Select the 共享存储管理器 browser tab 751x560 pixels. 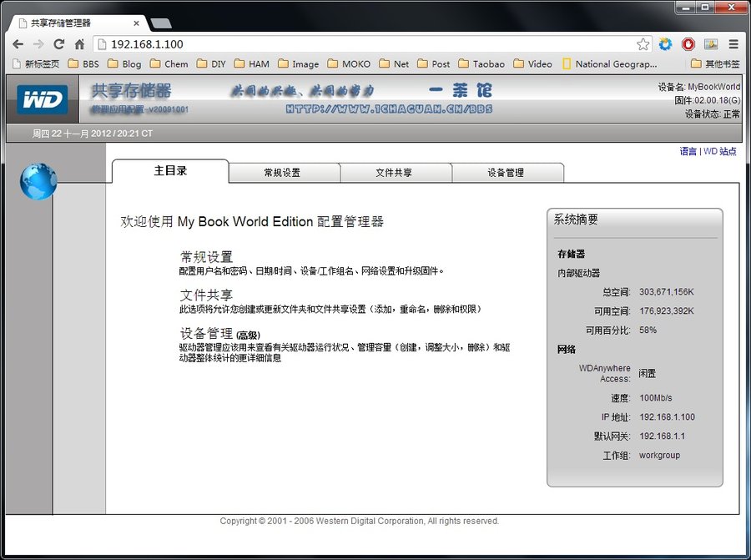pyautogui.click(x=77, y=23)
